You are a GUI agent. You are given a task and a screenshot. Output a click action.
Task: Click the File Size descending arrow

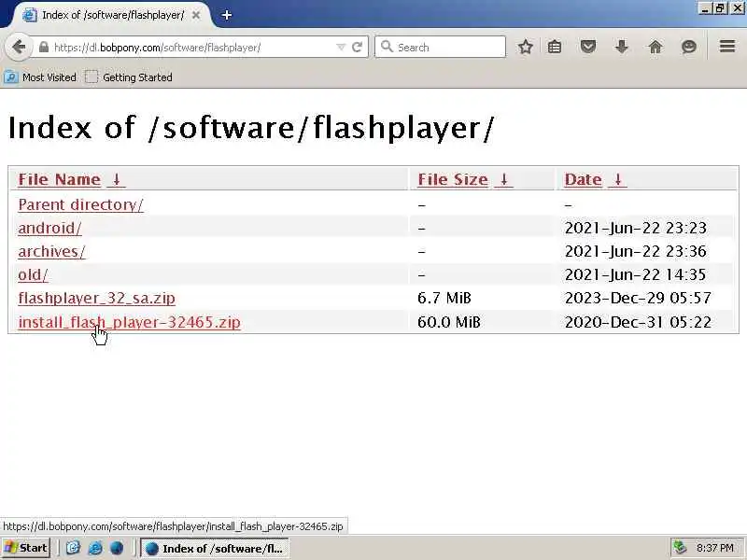[504, 179]
